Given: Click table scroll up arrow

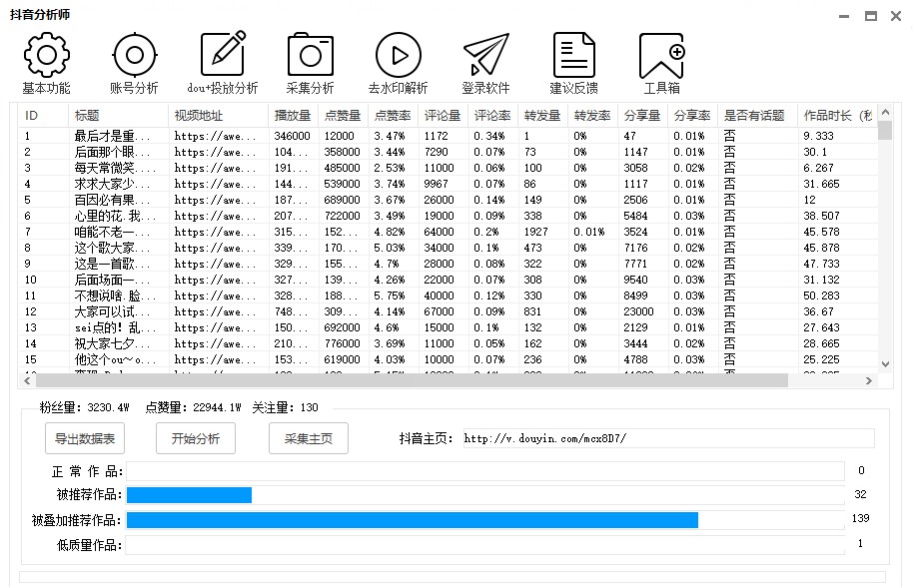Looking at the screenshot, I should [x=885, y=112].
